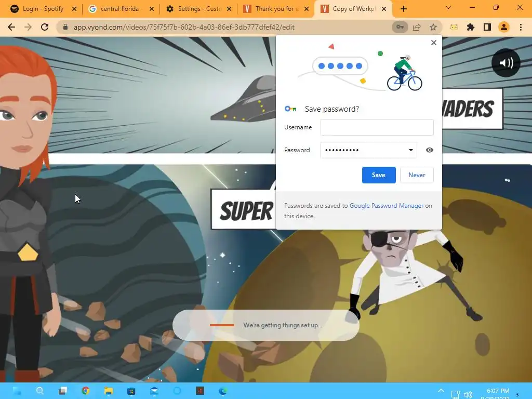This screenshot has height=399, width=532.
Task: Open Microsoft Store from the taskbar
Action: point(131,391)
